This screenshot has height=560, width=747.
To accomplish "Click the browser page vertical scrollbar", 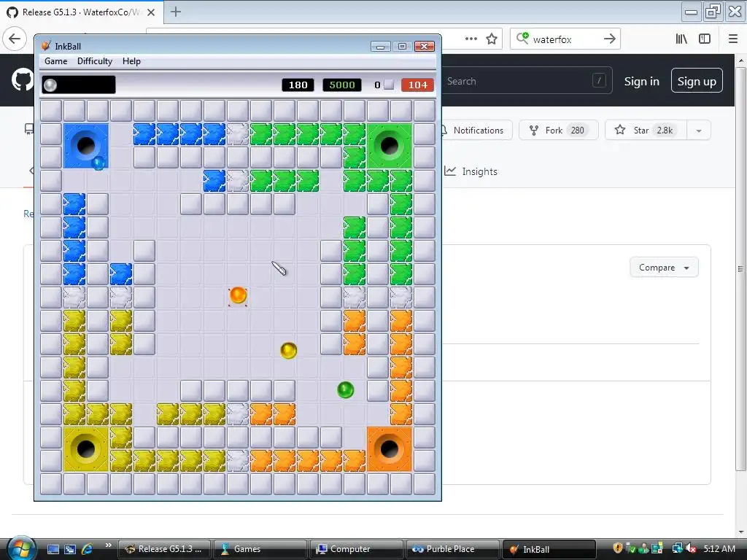I will point(741,268).
